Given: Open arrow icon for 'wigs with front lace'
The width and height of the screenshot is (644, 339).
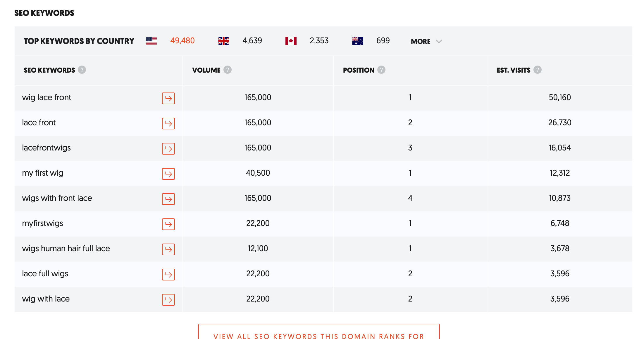Looking at the screenshot, I should click(x=168, y=199).
